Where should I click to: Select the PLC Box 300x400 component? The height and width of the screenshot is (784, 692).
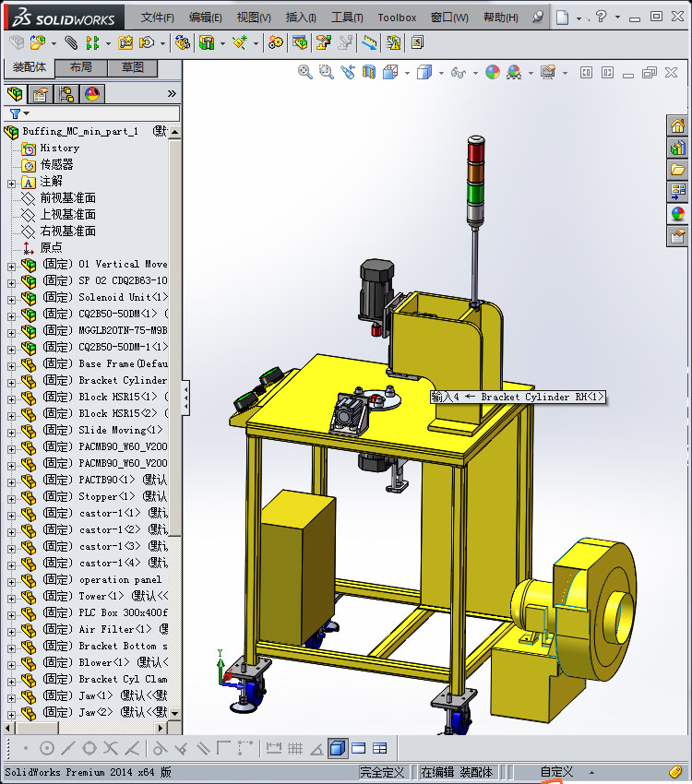pos(123,612)
